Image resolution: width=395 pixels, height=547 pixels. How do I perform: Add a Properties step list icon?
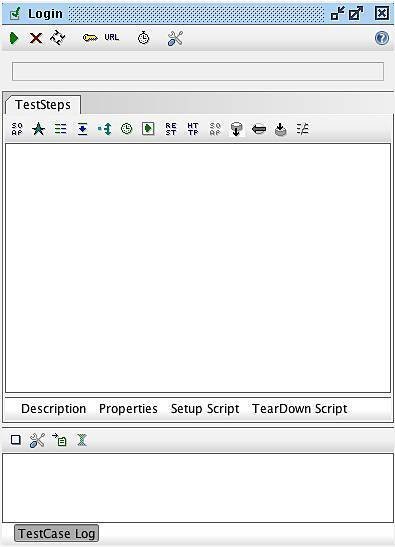point(60,129)
